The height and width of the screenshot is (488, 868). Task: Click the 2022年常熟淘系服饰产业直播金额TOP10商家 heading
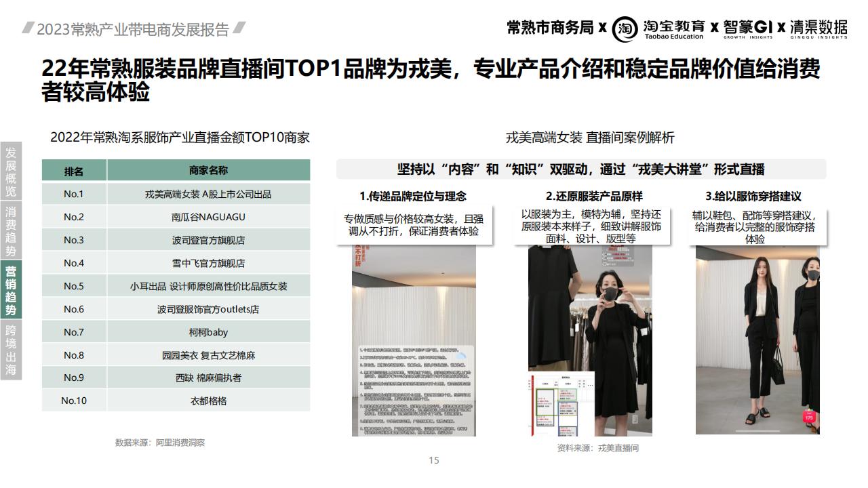[x=180, y=137]
